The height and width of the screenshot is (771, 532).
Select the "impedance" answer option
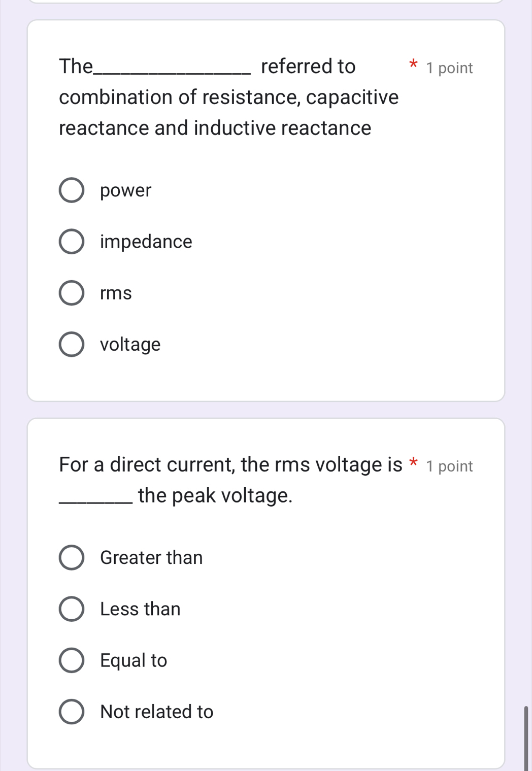[72, 241]
